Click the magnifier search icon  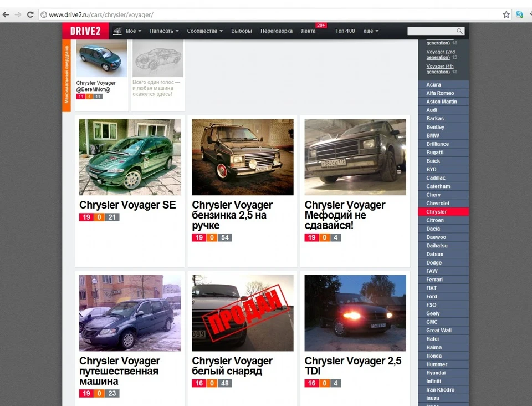[459, 31]
